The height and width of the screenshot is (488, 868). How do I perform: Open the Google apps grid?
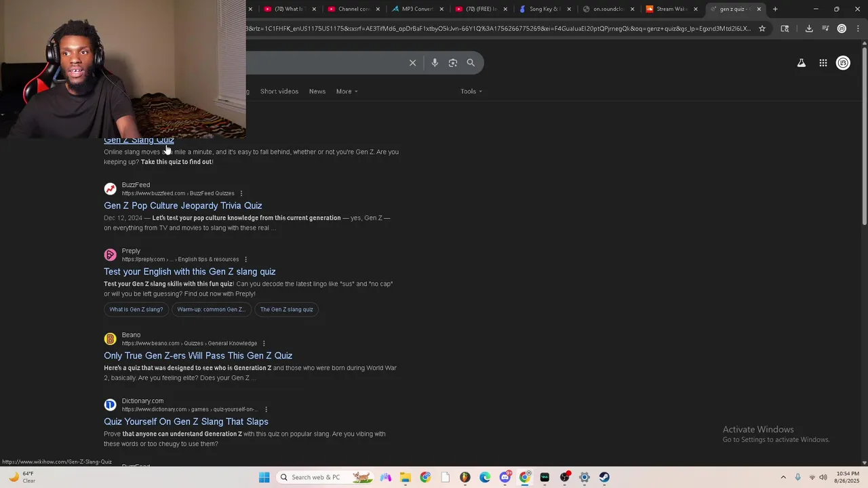823,63
